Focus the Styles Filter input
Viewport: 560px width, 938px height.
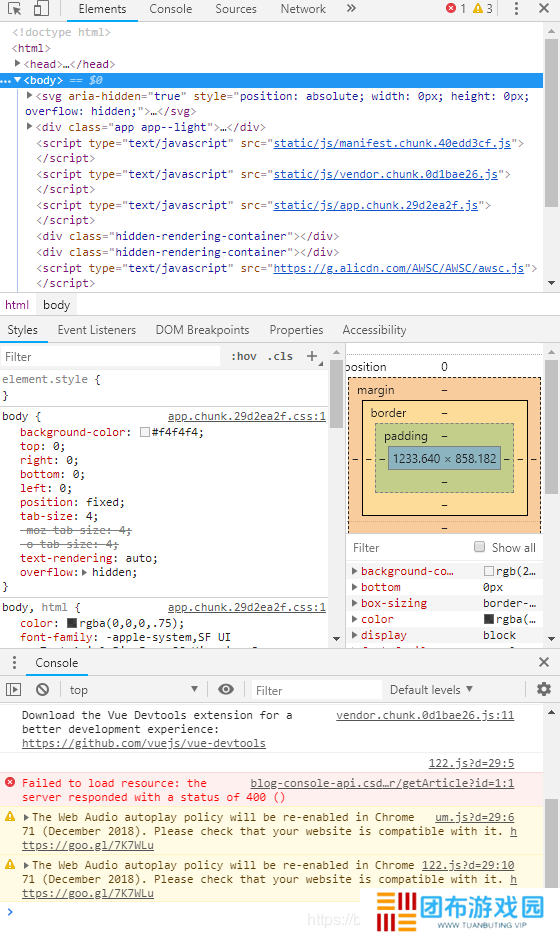click(x=111, y=357)
